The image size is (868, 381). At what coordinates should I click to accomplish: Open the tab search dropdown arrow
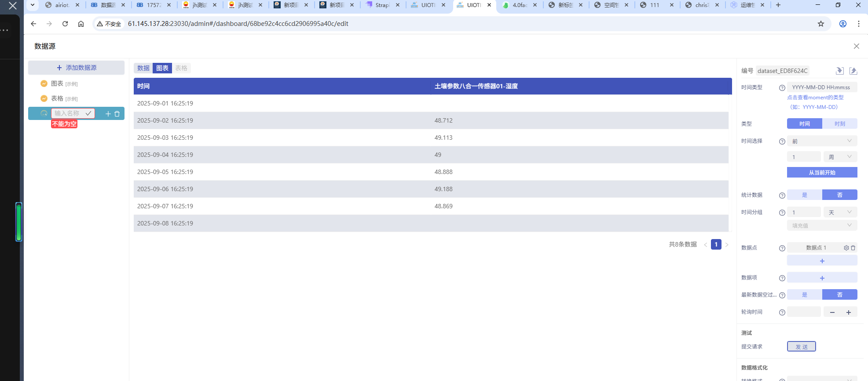tap(33, 5)
